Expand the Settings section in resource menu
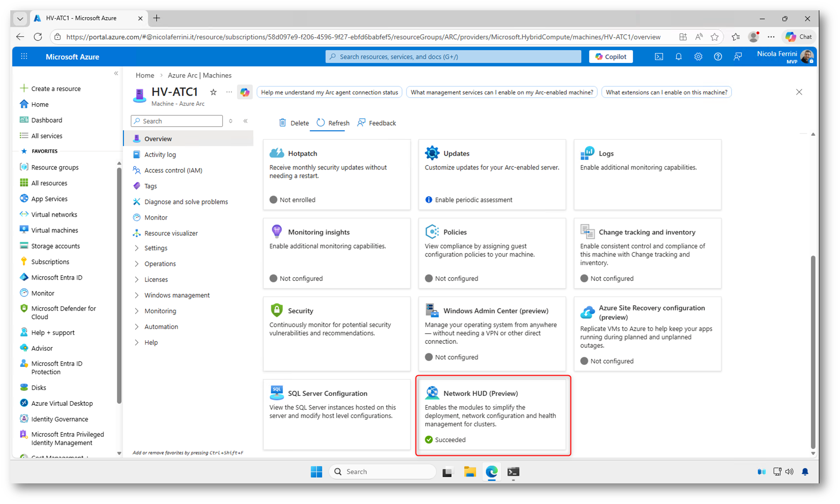 (156, 248)
